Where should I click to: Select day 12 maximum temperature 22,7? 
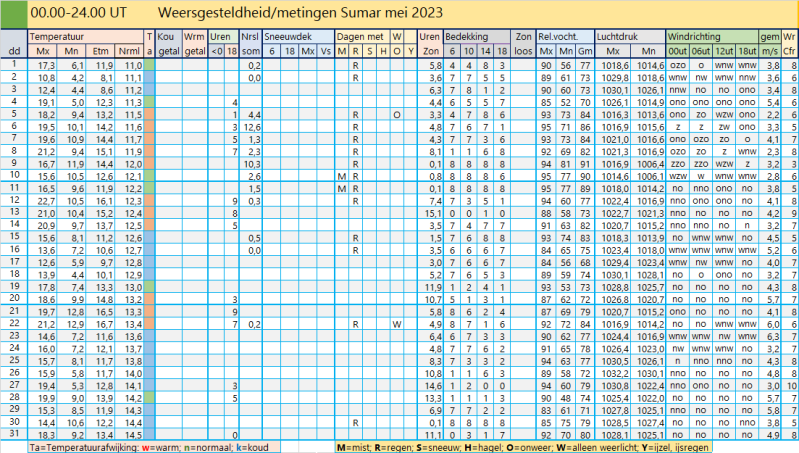tap(45, 201)
